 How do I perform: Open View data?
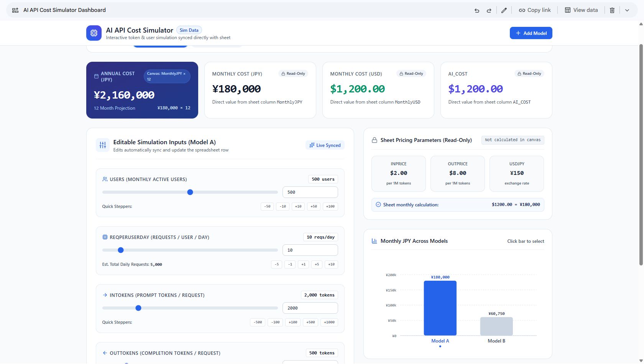(581, 10)
